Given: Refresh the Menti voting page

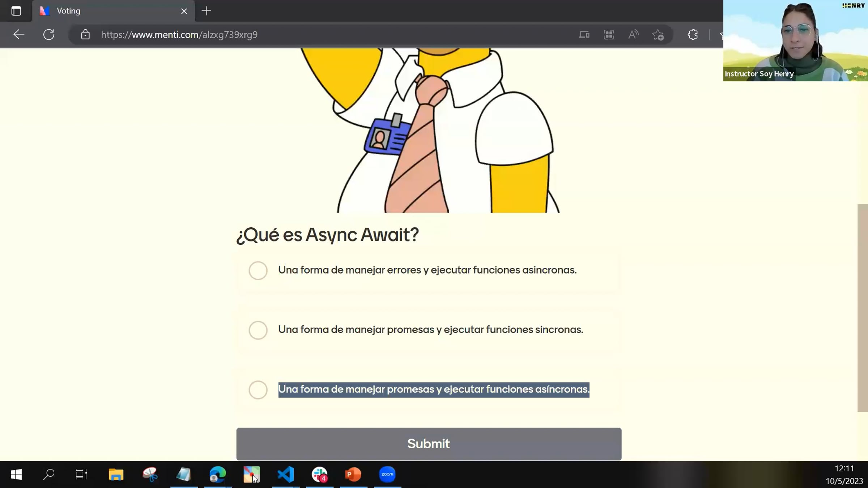Looking at the screenshot, I should pos(49,35).
